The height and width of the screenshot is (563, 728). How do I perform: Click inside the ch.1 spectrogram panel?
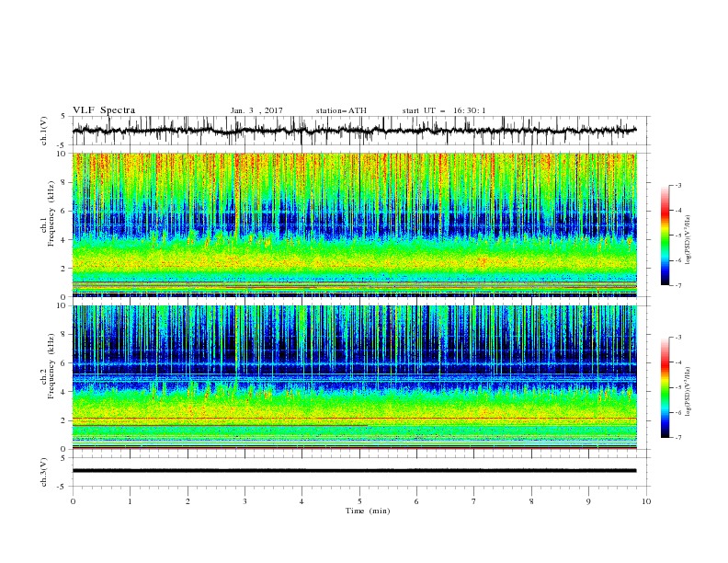354,224
